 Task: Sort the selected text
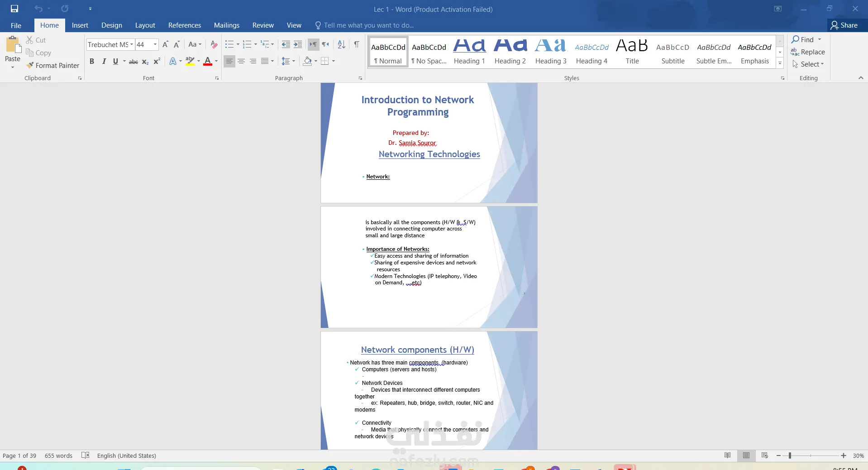pyautogui.click(x=342, y=44)
